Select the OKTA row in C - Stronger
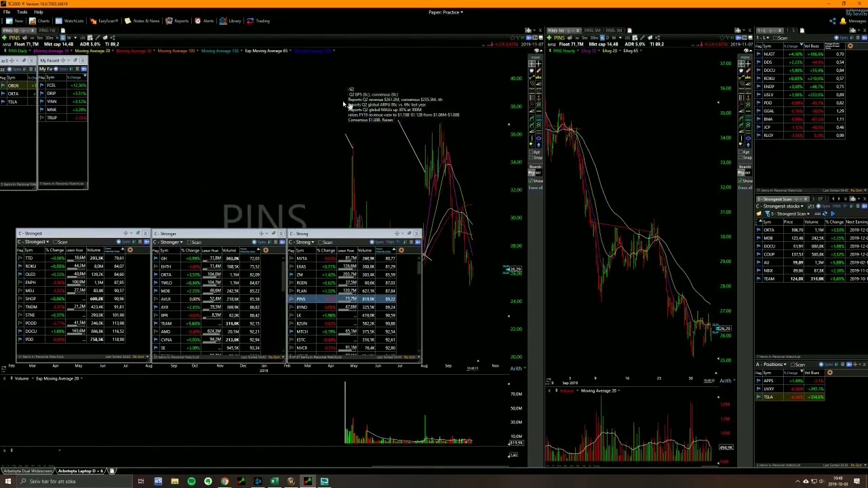The width and height of the screenshot is (868, 488). pyautogui.click(x=207, y=274)
